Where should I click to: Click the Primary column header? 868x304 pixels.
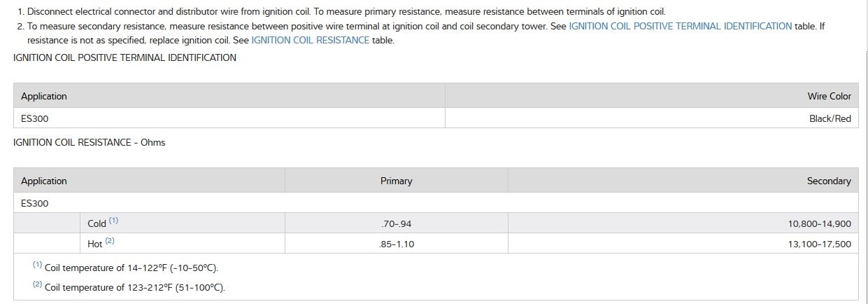point(396,181)
